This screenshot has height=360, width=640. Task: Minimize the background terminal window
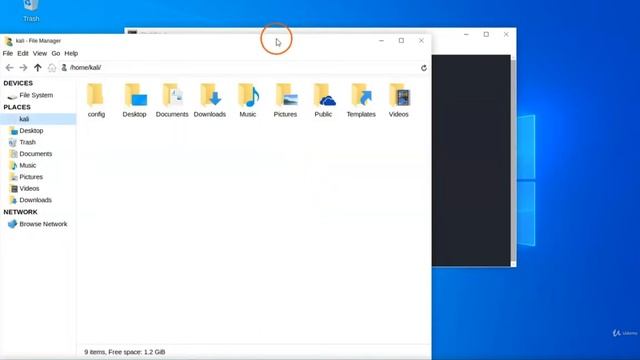466,35
